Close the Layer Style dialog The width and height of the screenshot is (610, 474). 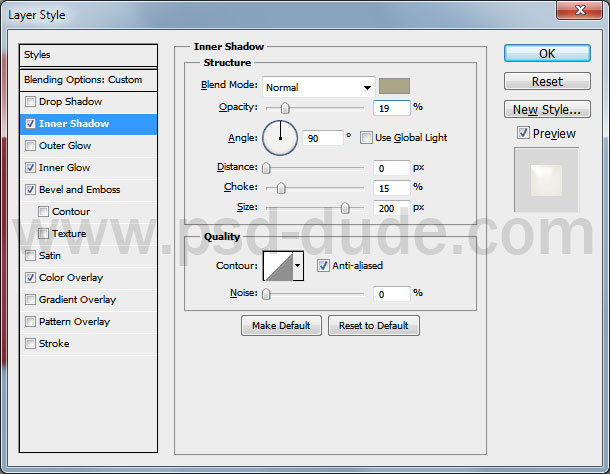580,9
